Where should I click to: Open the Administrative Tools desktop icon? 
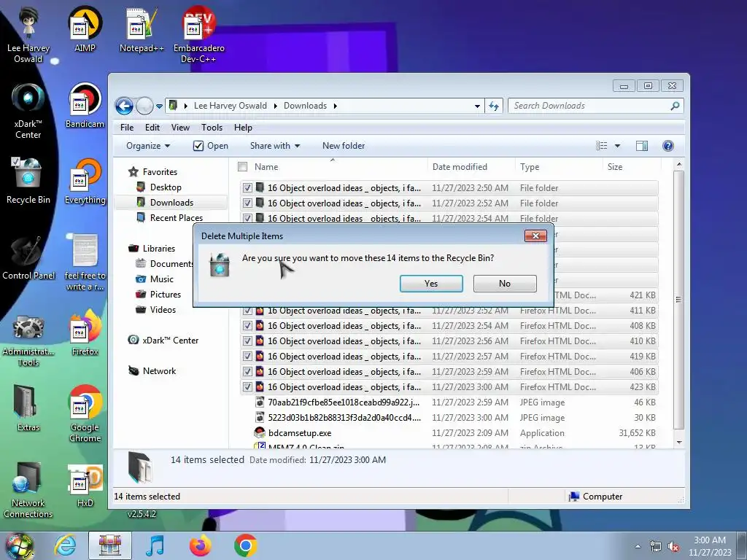click(28, 341)
